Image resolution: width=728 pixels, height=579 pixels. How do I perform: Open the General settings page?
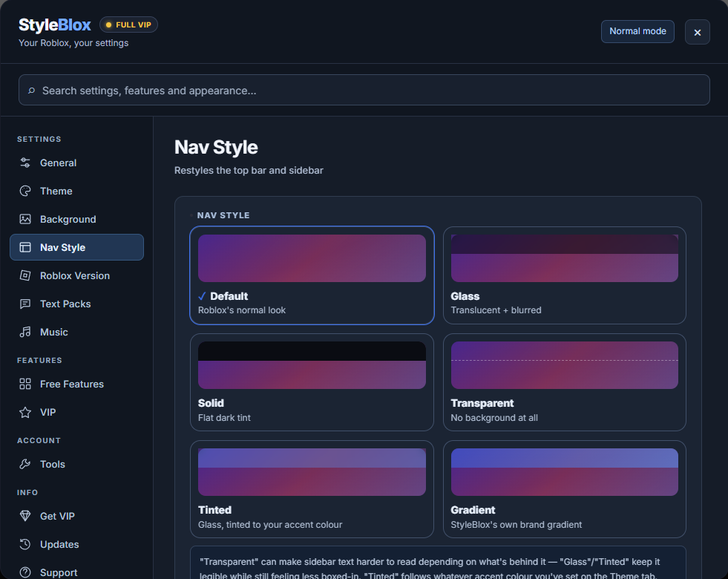(x=76, y=163)
